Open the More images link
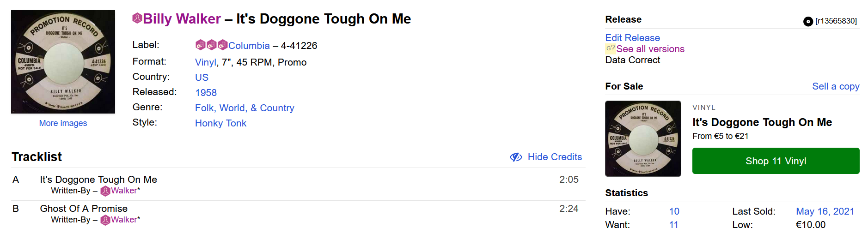The width and height of the screenshot is (868, 228). tap(63, 123)
